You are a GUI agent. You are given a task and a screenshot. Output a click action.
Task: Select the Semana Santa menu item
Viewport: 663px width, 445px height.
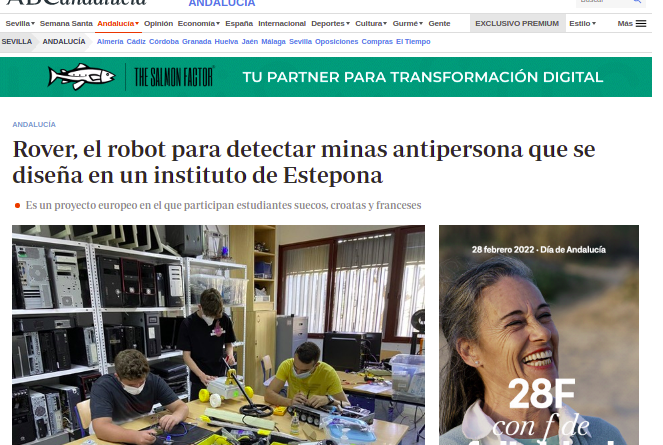click(65, 23)
